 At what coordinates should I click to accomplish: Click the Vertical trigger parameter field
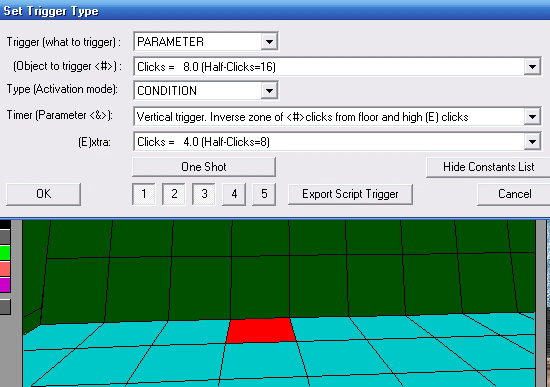point(329,116)
